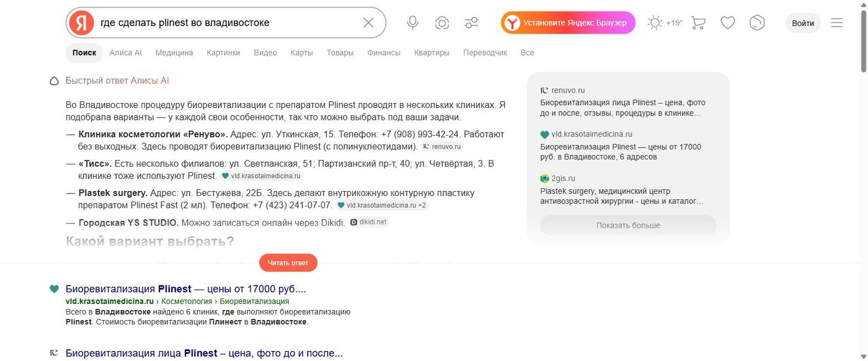Click the Войти sign-in button
868x361 pixels.
click(803, 23)
